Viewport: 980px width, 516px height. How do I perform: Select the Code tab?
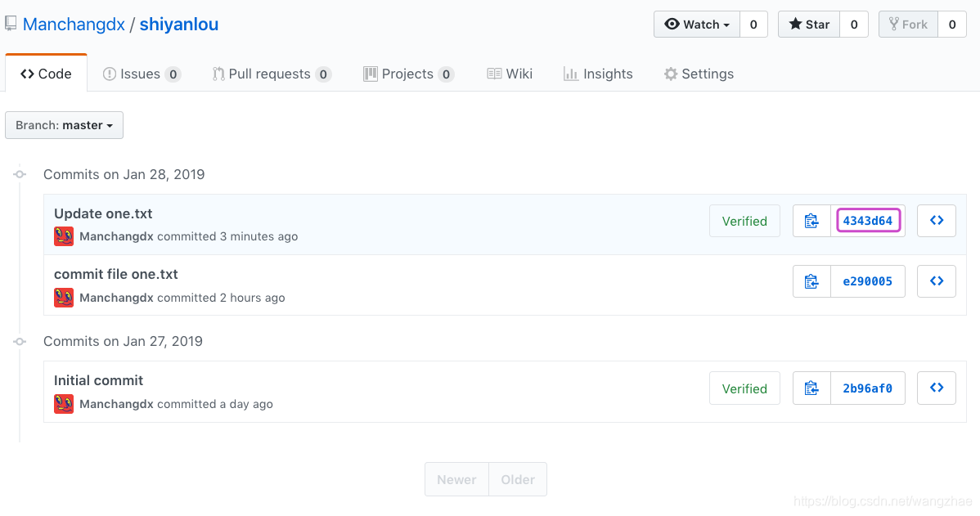click(47, 74)
